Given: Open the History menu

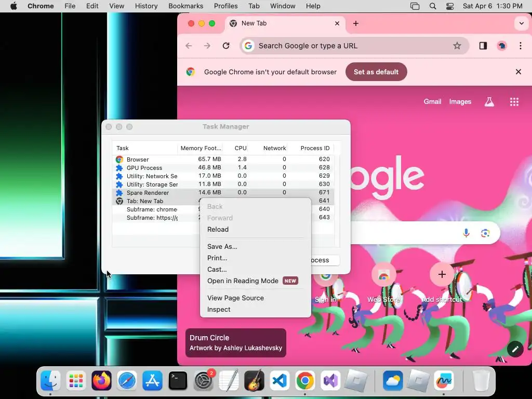Looking at the screenshot, I should tap(146, 6).
